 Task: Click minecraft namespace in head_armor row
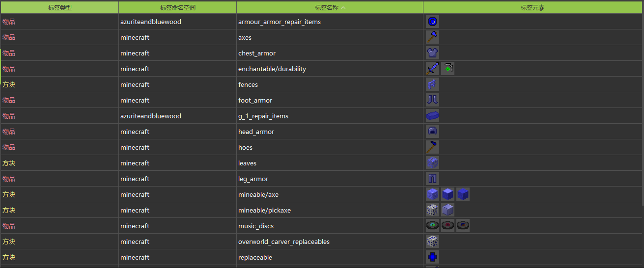click(x=135, y=132)
